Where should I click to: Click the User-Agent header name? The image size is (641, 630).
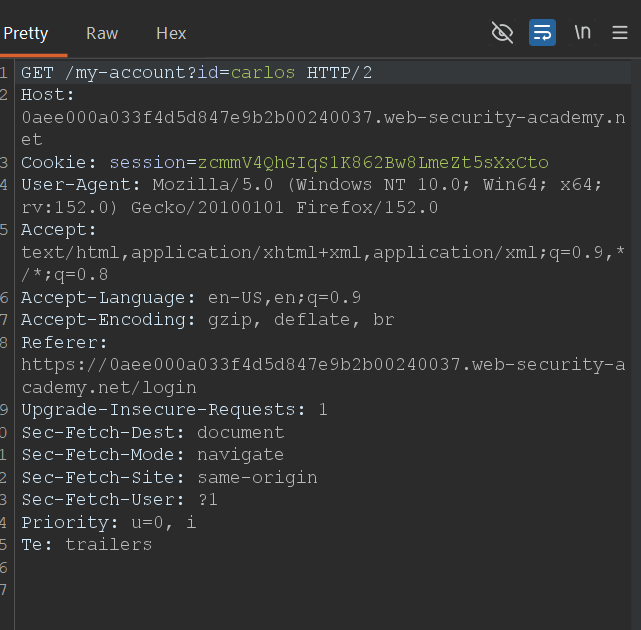coord(81,185)
